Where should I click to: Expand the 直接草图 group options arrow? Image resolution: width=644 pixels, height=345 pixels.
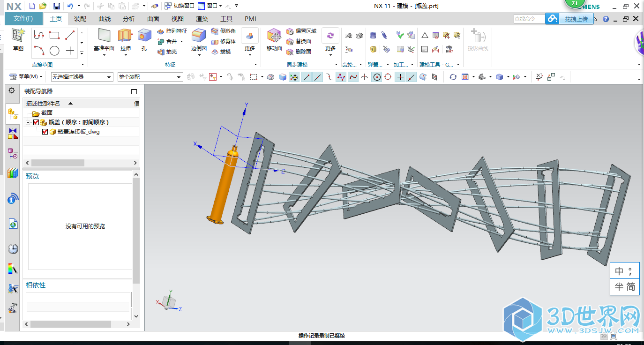(83, 65)
